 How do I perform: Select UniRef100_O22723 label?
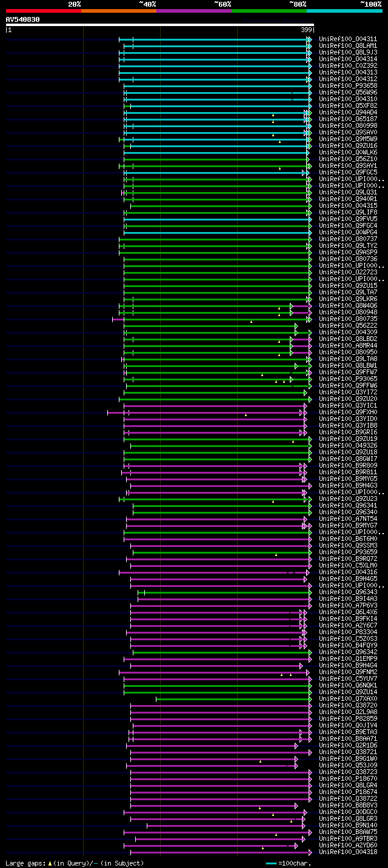coord(348,273)
